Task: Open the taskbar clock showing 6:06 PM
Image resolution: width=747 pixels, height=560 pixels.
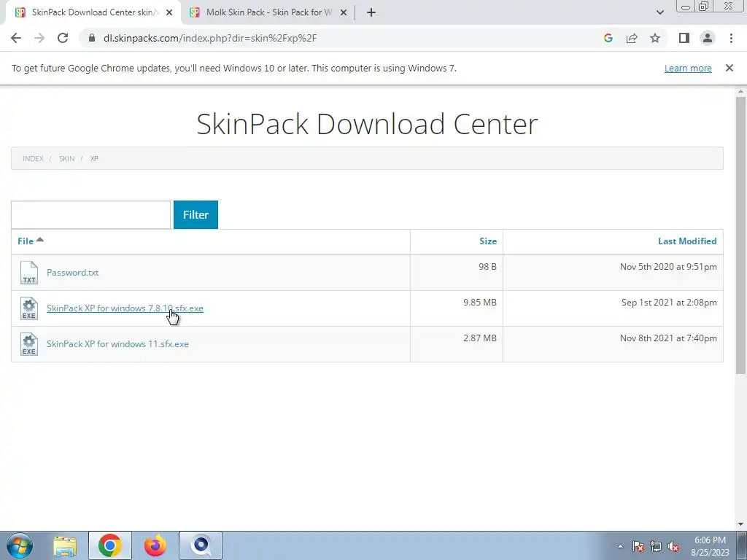Action: pos(710,546)
